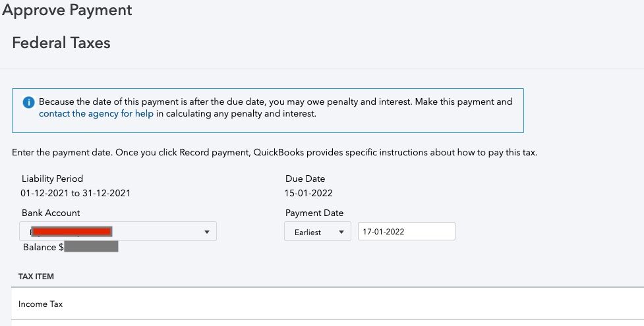Click the Due Date label
Image resolution: width=644 pixels, height=326 pixels.
[305, 178]
